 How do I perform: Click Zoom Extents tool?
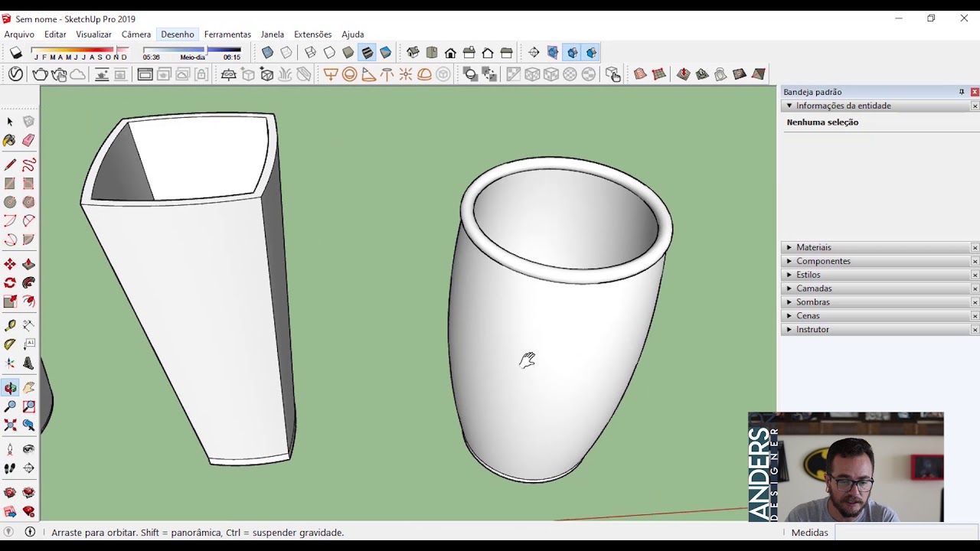pyautogui.click(x=10, y=425)
